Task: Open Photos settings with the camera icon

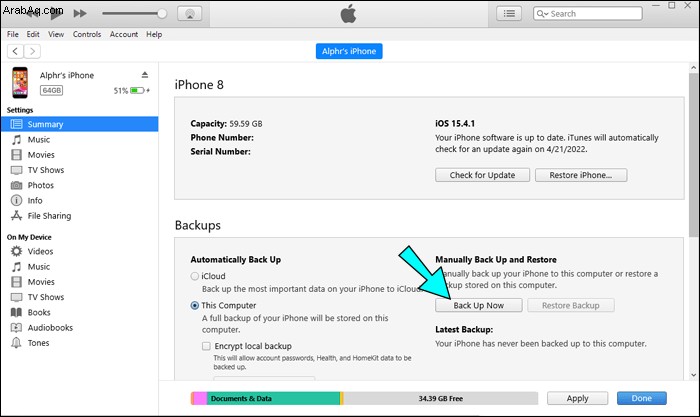Action: point(17,185)
